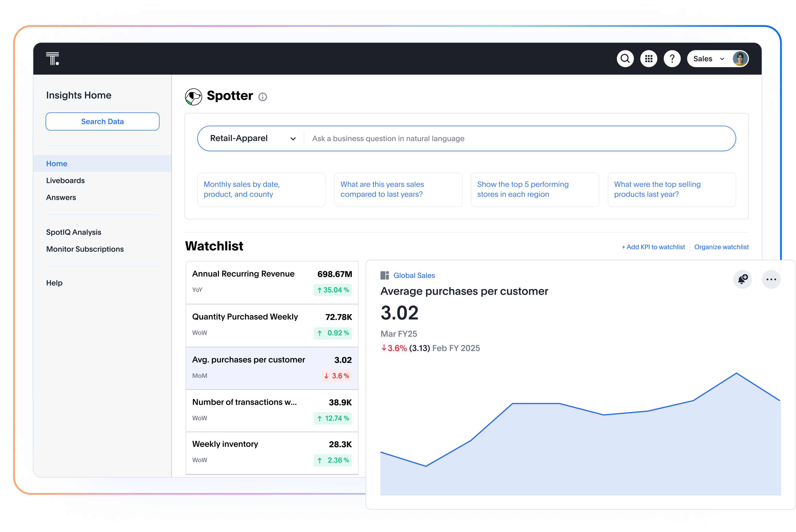Click the Global Sales liveboard icon
The width and height of the screenshot is (796, 532).
385,276
